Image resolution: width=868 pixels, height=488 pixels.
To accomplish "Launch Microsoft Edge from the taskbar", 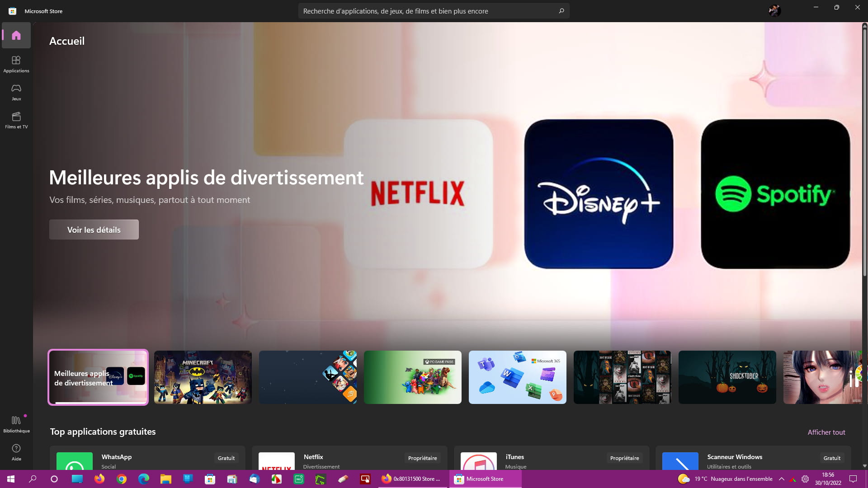I will click(144, 479).
